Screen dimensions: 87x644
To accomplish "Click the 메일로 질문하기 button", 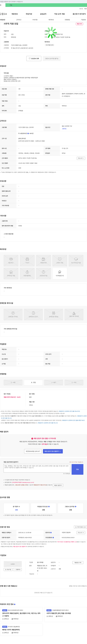I will pos(58,485).
